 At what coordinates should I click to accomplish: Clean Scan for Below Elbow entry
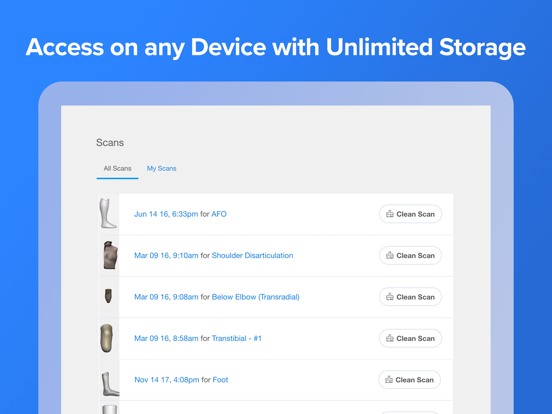pyautogui.click(x=410, y=297)
